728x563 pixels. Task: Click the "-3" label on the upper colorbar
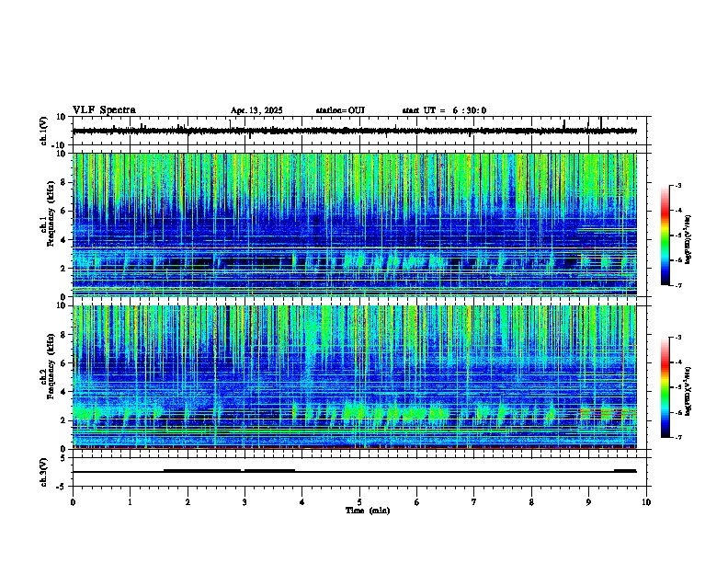(x=677, y=185)
